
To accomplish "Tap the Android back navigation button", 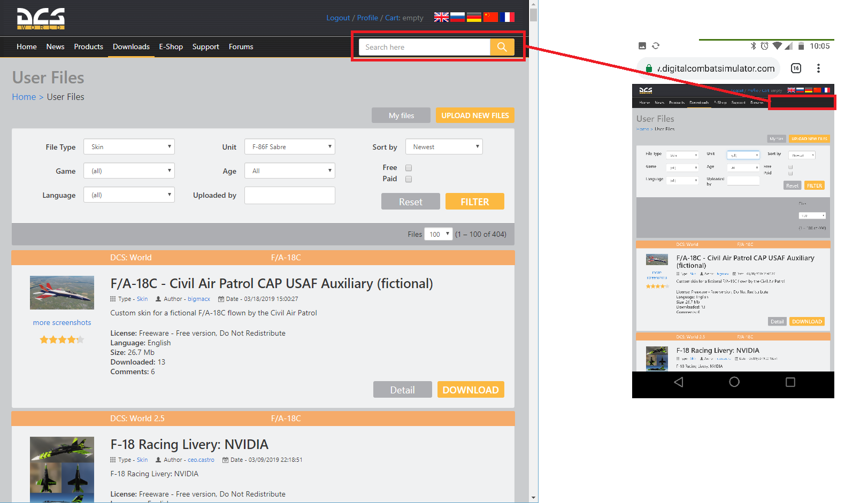I will coord(679,382).
